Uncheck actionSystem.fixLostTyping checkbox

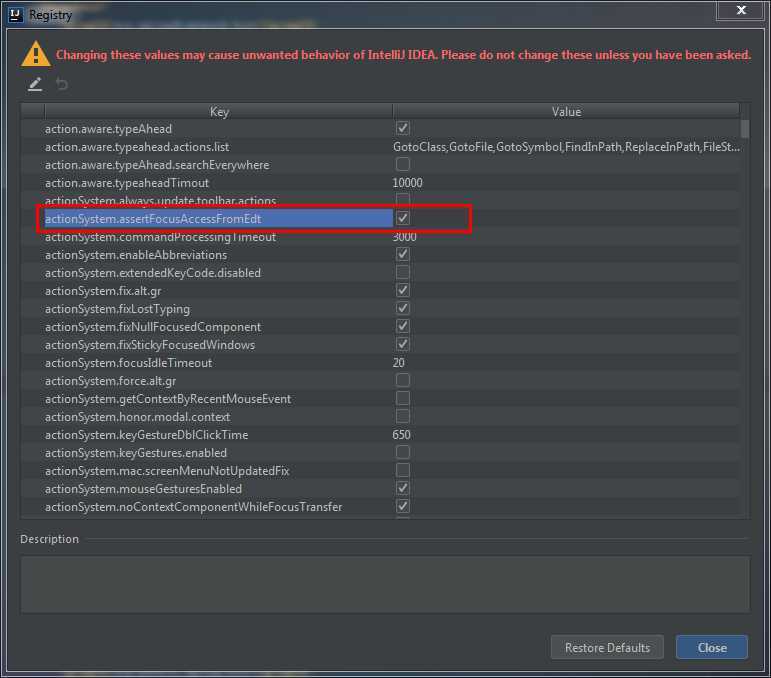[x=402, y=308]
